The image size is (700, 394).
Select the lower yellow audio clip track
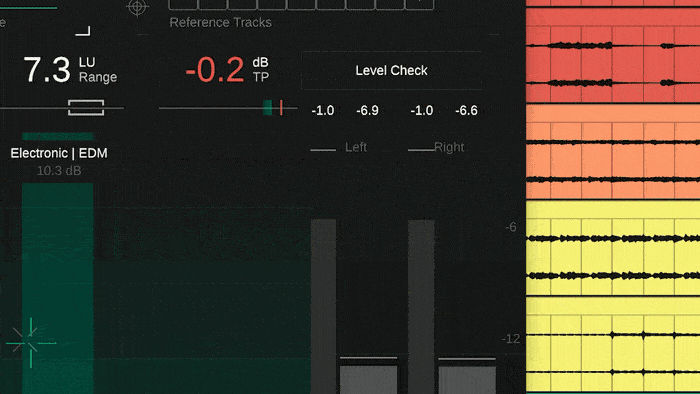pos(613,344)
